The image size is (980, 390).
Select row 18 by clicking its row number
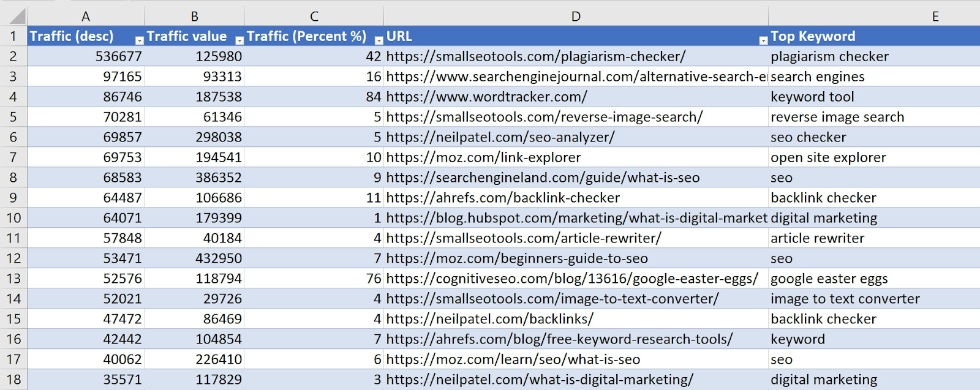15,379
